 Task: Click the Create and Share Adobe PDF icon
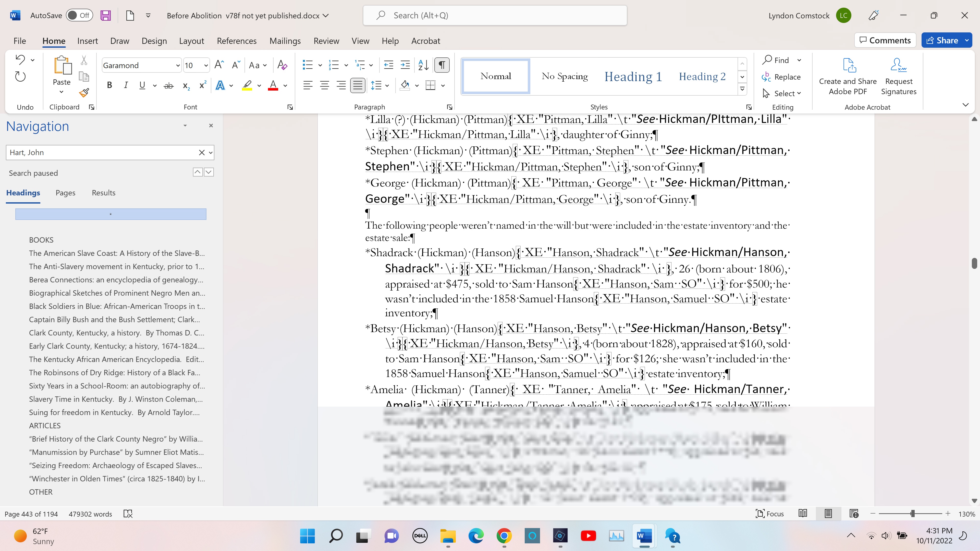(x=848, y=76)
